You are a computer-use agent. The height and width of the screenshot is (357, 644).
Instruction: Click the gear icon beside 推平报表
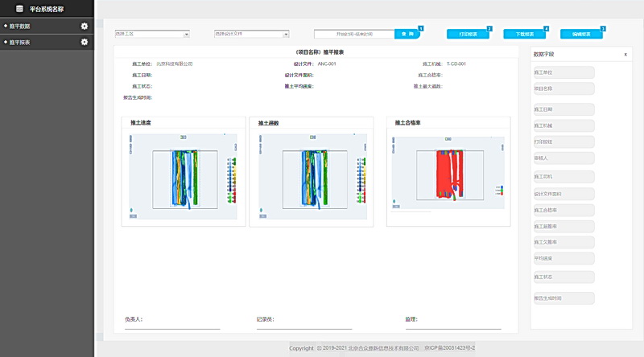pos(85,42)
